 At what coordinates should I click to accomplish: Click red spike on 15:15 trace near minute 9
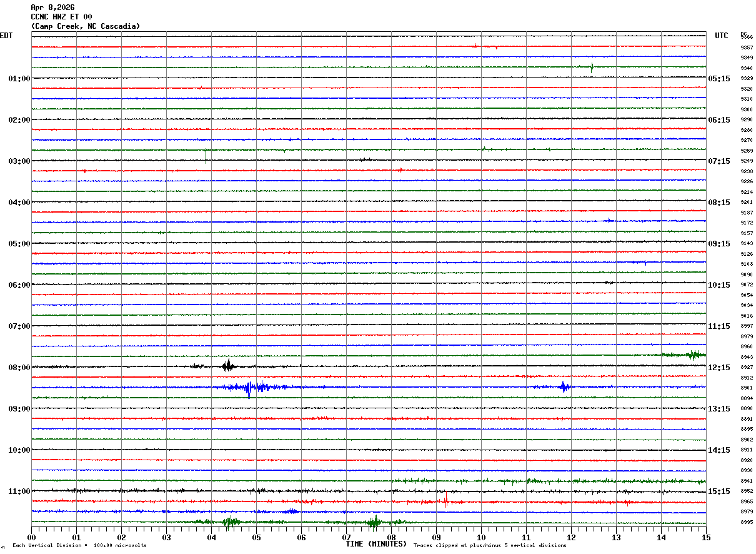pos(446,499)
